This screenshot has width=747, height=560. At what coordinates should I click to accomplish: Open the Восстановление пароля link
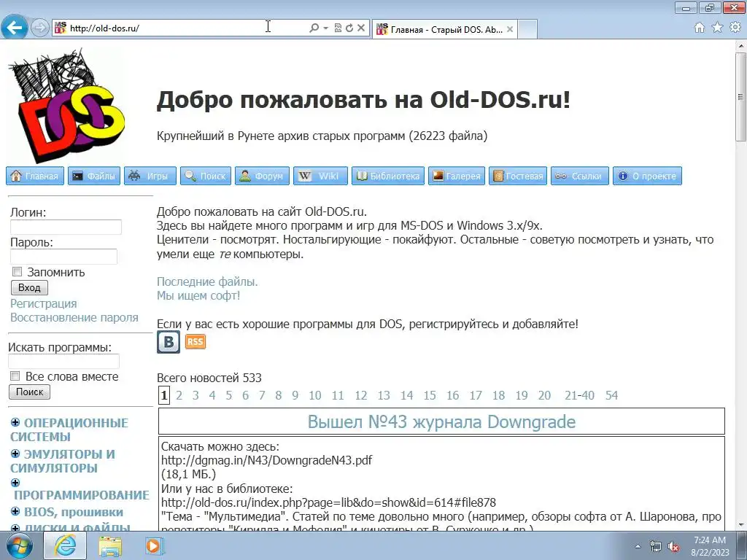(74, 318)
